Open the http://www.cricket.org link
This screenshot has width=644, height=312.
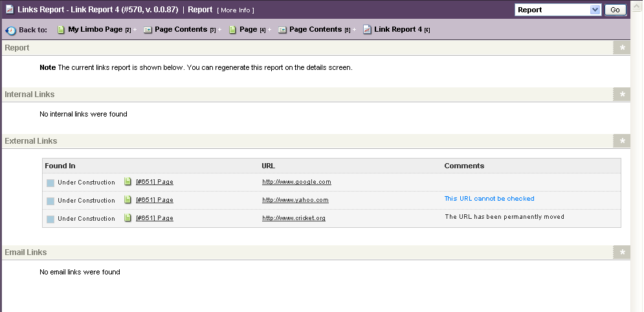(x=294, y=218)
